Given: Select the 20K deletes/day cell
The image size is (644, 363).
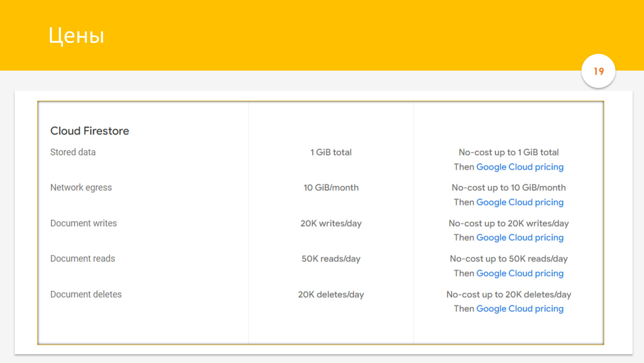Looking at the screenshot, I should (x=331, y=294).
